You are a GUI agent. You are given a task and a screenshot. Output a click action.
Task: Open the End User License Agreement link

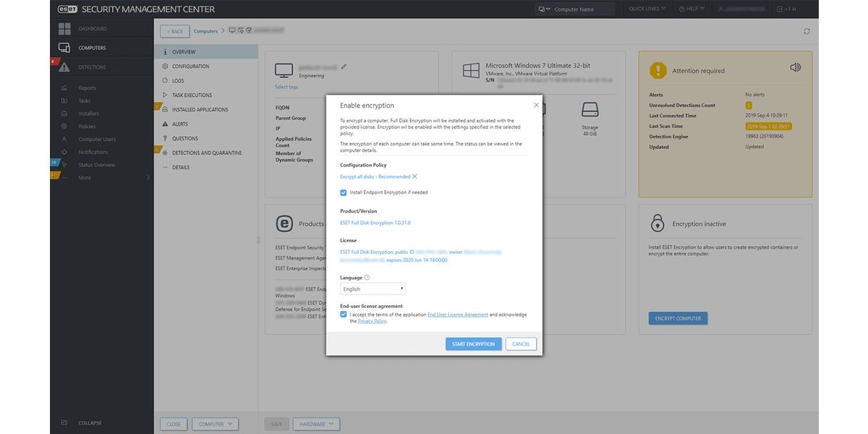tap(458, 315)
